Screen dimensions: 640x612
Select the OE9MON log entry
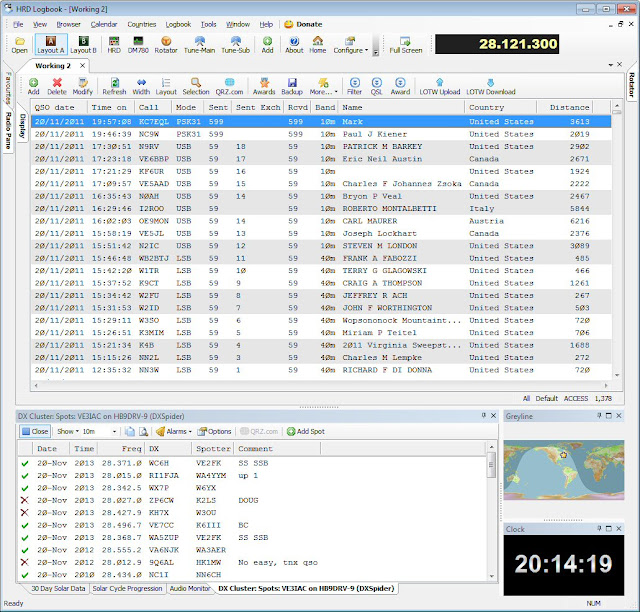point(321,221)
